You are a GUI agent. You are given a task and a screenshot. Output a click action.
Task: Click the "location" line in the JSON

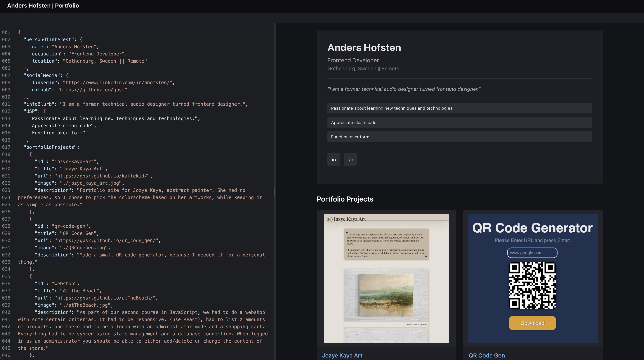88,61
